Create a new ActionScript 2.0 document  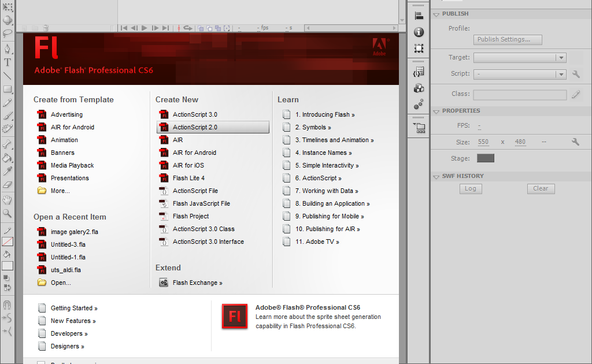click(x=213, y=127)
